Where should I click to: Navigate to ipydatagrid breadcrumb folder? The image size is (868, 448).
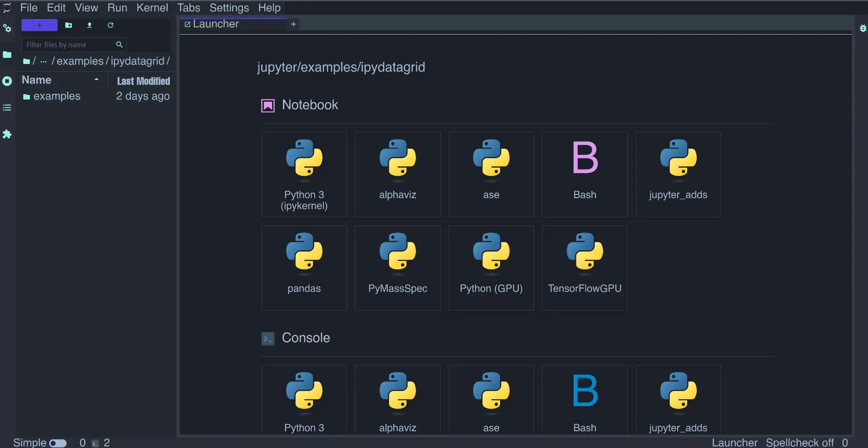[x=138, y=61]
